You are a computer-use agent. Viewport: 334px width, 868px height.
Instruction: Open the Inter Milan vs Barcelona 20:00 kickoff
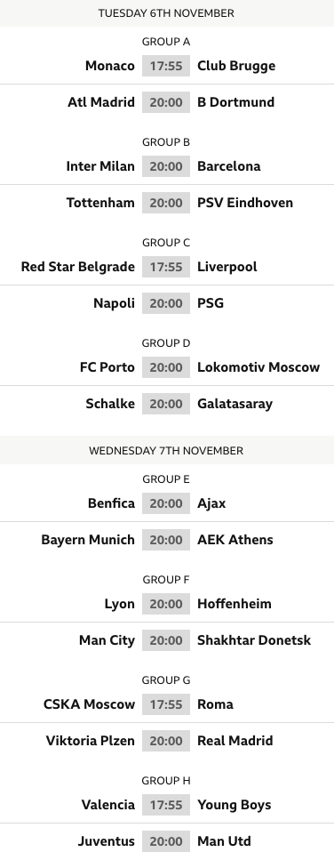166,166
